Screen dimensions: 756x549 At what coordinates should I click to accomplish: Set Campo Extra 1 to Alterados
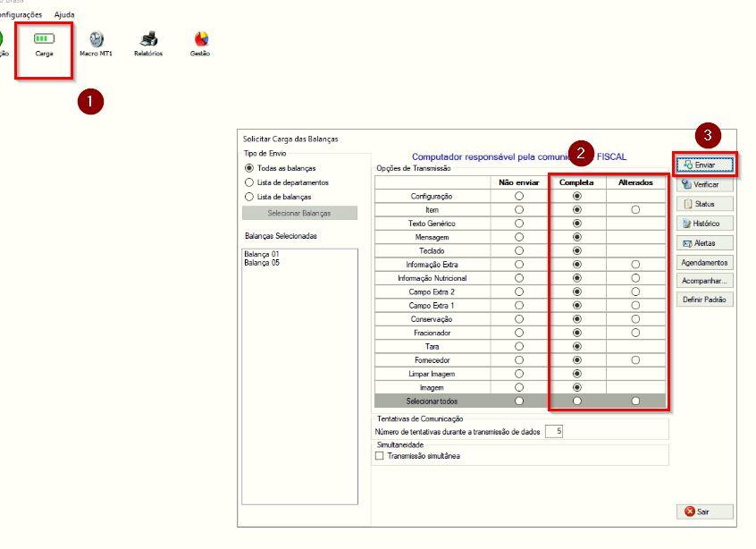[x=635, y=306]
